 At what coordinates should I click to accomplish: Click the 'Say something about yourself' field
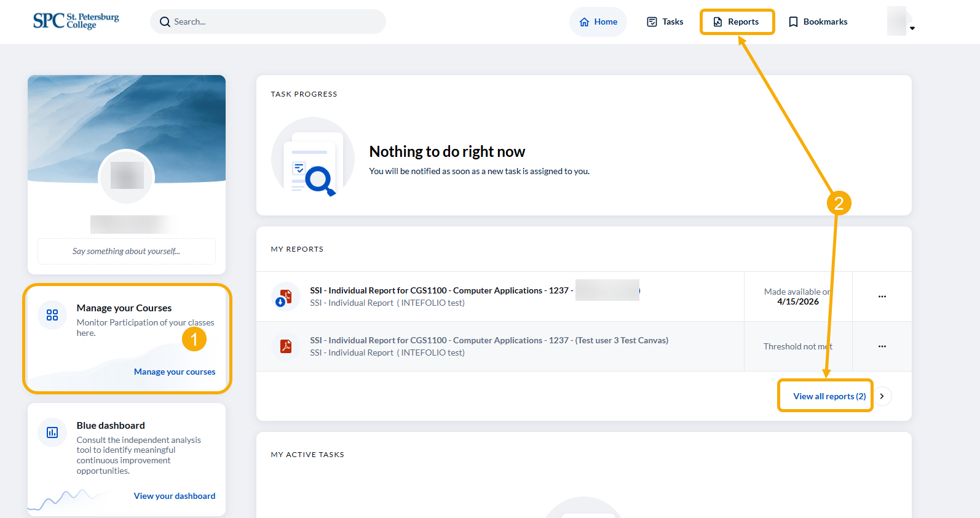(127, 251)
